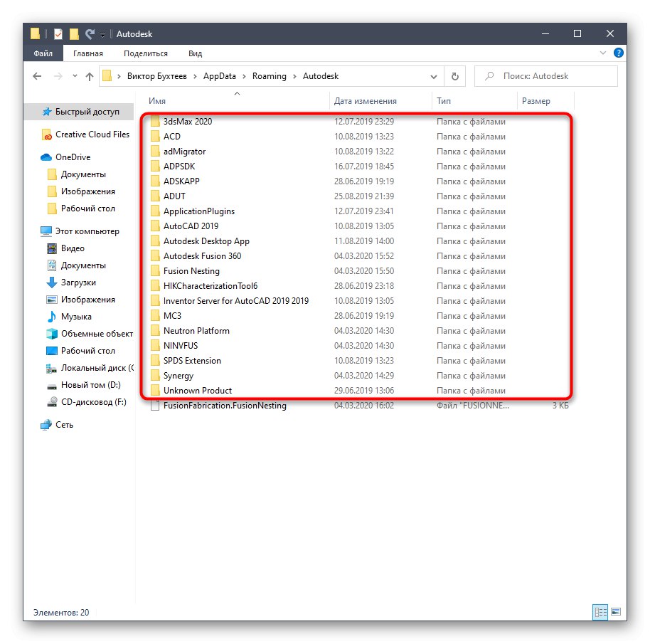Open Загрузки in the navigation pane
650x644 pixels.
point(71,283)
